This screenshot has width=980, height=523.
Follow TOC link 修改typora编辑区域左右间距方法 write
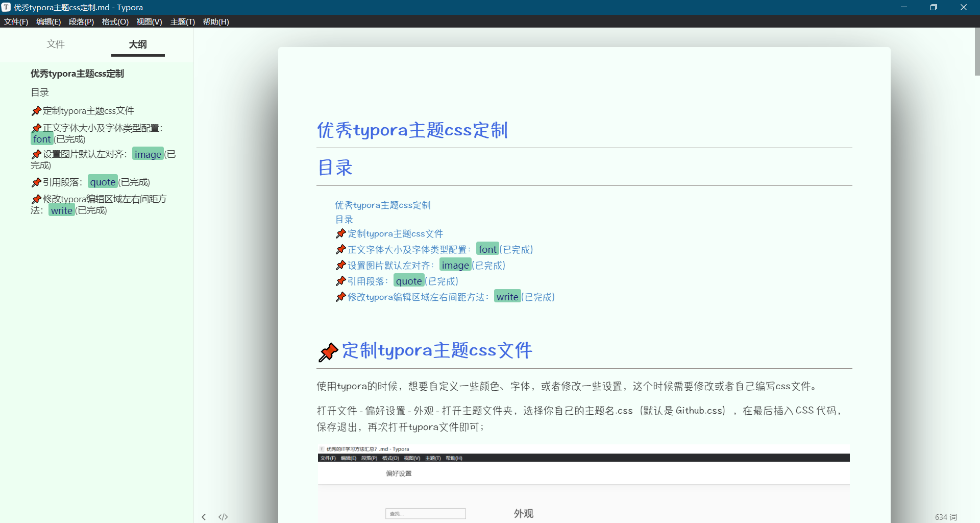(x=445, y=297)
